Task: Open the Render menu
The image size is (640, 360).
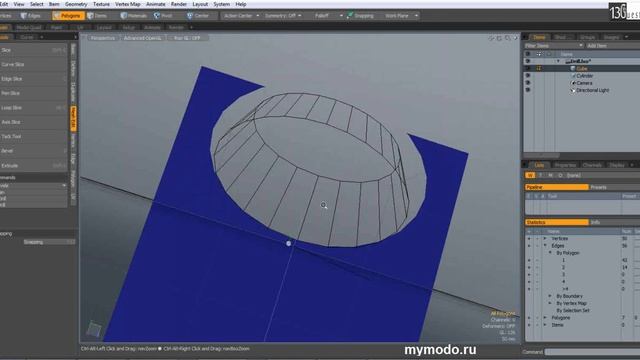Action: point(179,4)
